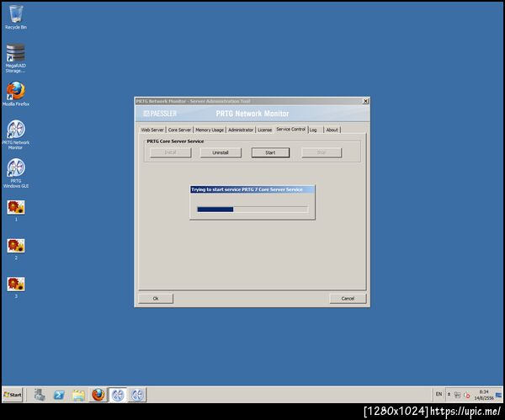The image size is (505, 420).
Task: Switch to Firefox in the taskbar
Action: pos(98,395)
